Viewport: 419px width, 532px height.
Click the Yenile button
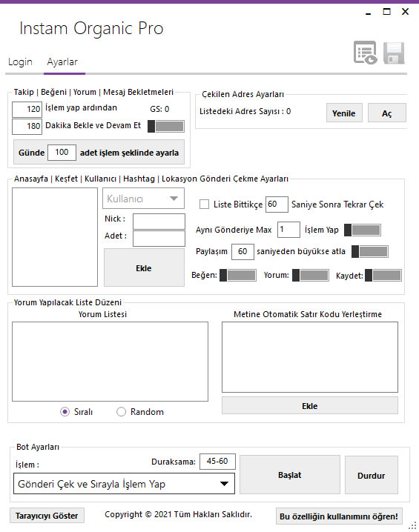(x=344, y=113)
